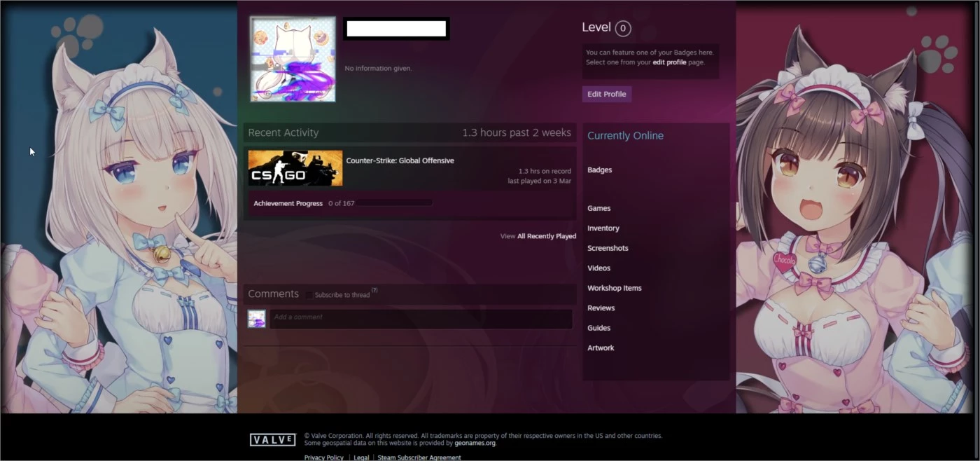980x461 pixels.
Task: Select the '1.3 hours past 2 weeks' text
Action: (x=517, y=132)
